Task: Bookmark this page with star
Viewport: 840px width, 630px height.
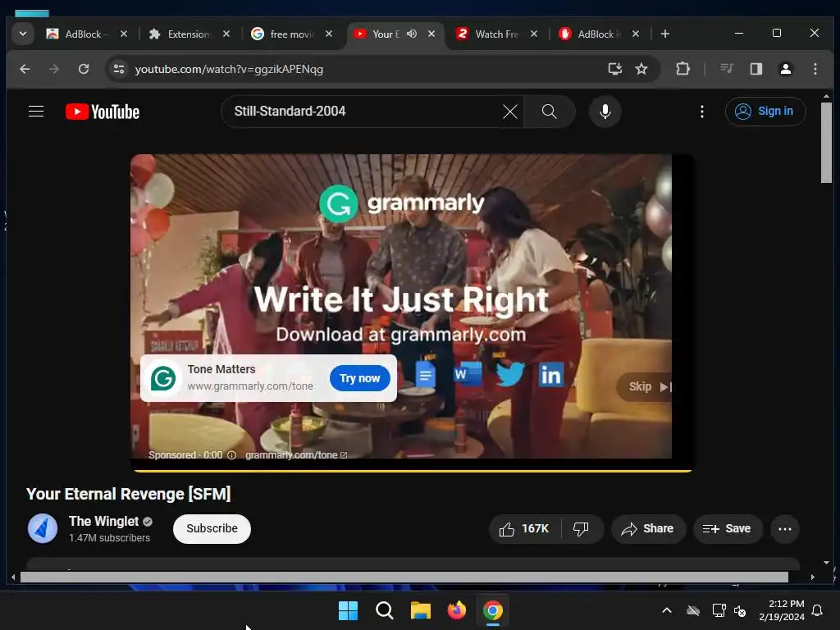Action: point(641,69)
